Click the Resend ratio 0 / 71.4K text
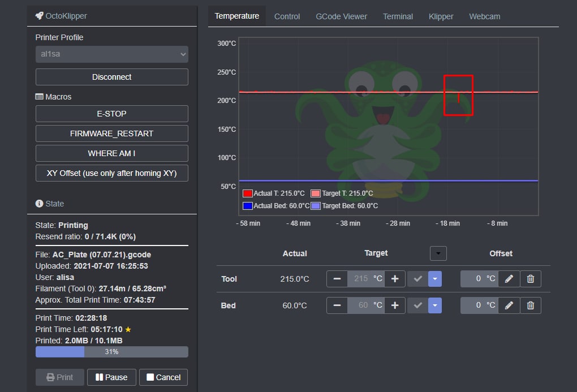 [x=85, y=236]
